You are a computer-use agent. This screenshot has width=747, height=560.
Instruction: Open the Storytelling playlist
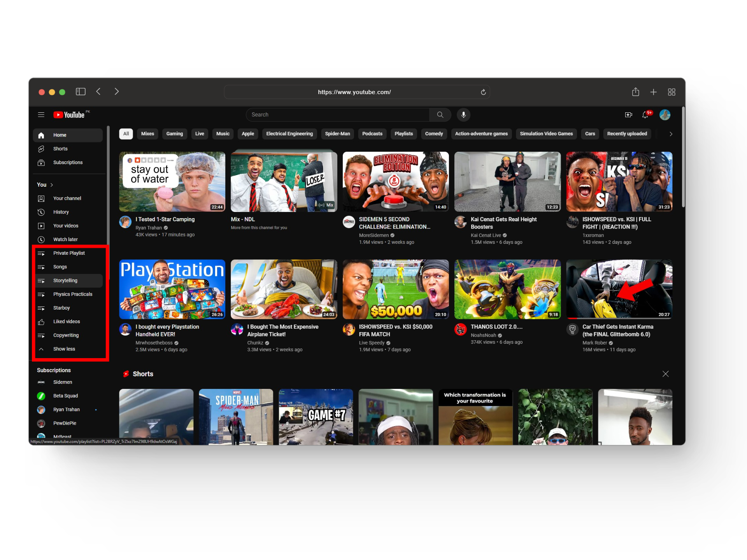[65, 280]
